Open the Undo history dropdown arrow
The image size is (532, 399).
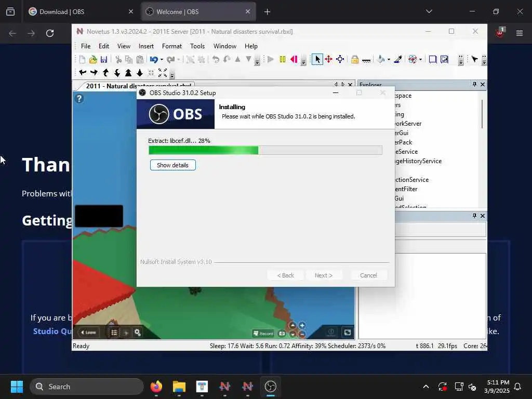click(162, 60)
